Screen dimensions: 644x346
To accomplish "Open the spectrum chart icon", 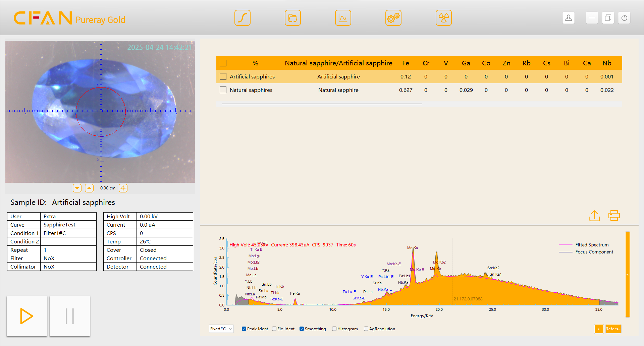I will click(343, 18).
